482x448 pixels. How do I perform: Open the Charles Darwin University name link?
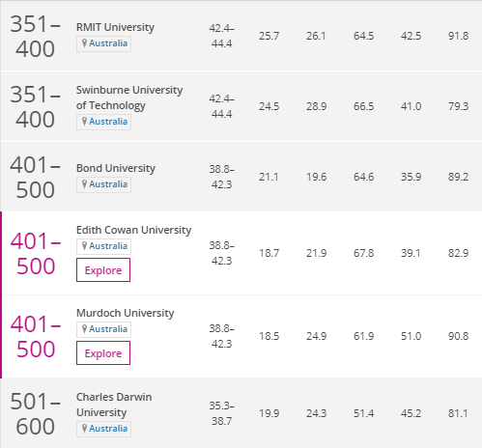[114, 405]
